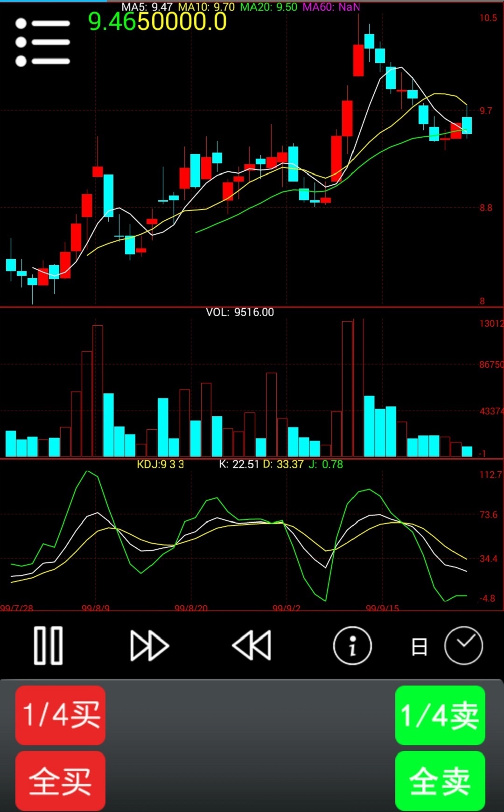Tap the tallest red candlestick near 10.5
504x812 pixels.
pos(358,60)
